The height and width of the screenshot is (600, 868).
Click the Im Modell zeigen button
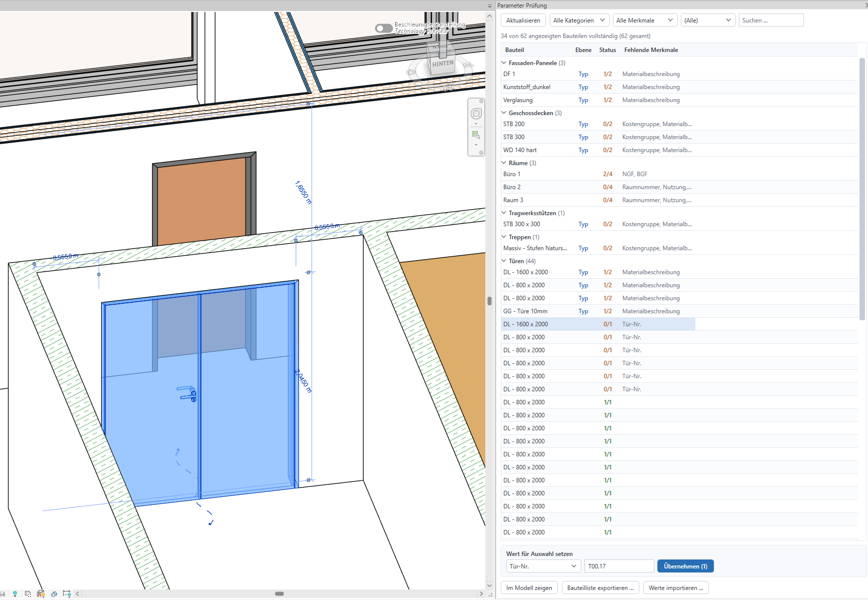529,588
